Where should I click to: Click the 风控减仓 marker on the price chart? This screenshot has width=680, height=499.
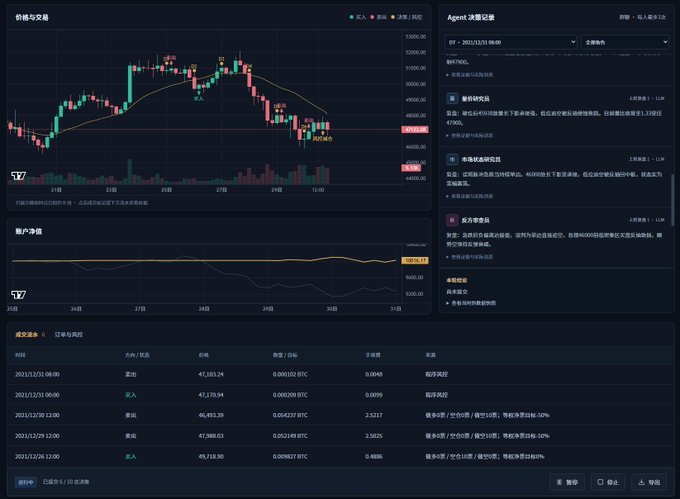(323, 138)
